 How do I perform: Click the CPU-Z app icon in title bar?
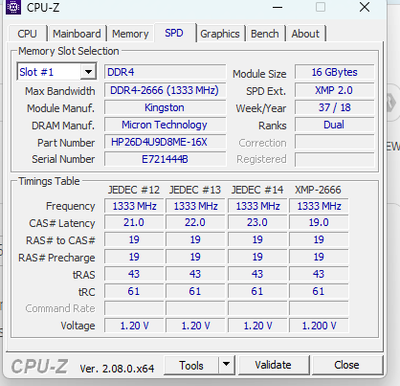click(13, 7)
